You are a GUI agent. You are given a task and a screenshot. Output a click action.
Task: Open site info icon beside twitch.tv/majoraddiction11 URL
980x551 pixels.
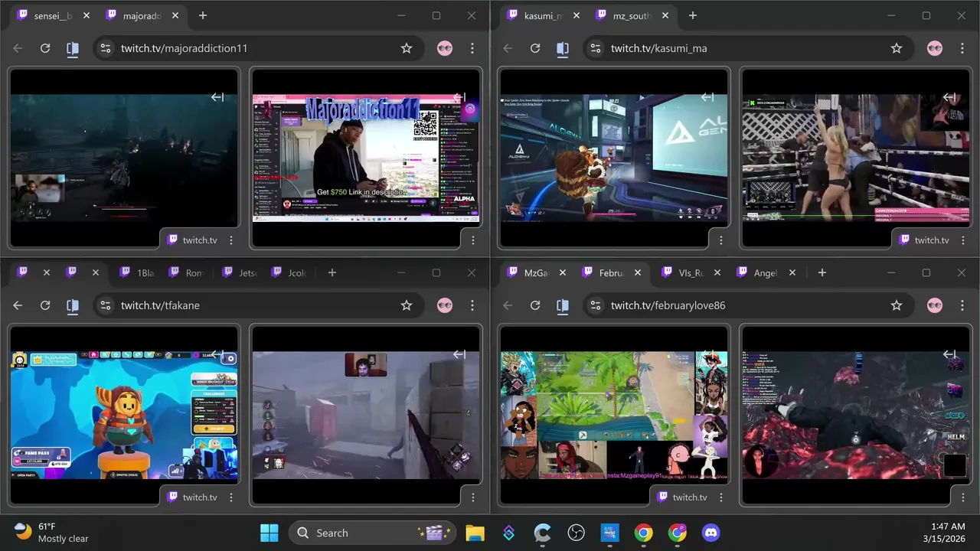click(106, 48)
